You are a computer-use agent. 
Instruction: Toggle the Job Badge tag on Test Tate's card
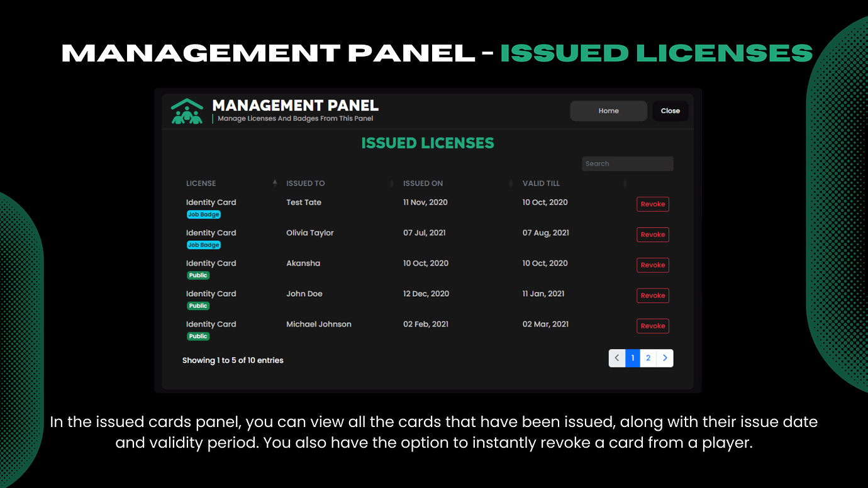(203, 214)
